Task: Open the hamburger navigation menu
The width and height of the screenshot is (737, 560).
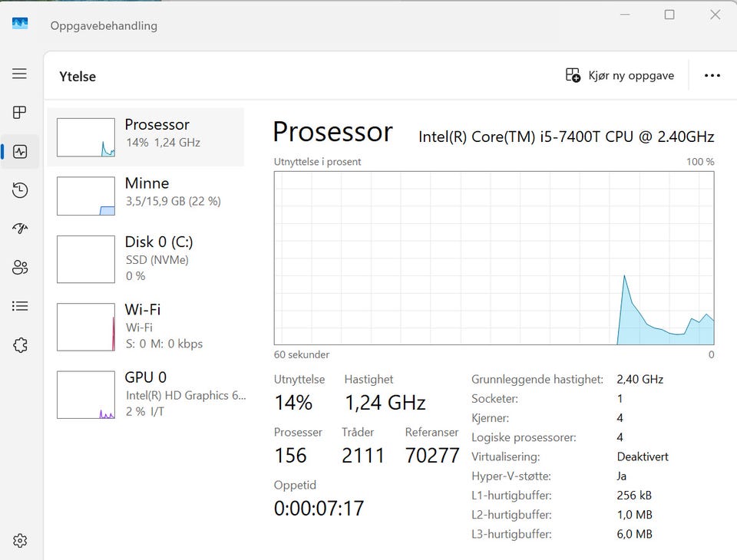Action: tap(19, 74)
